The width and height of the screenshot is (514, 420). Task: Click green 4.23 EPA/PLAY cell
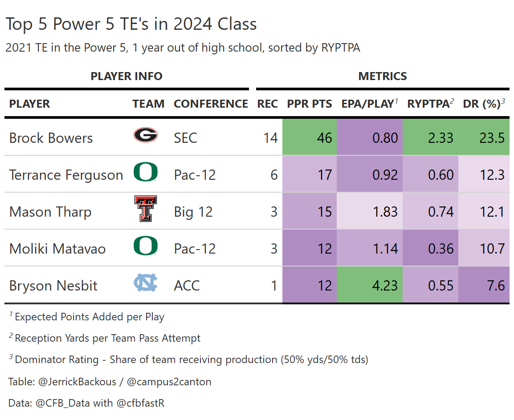pos(369,285)
